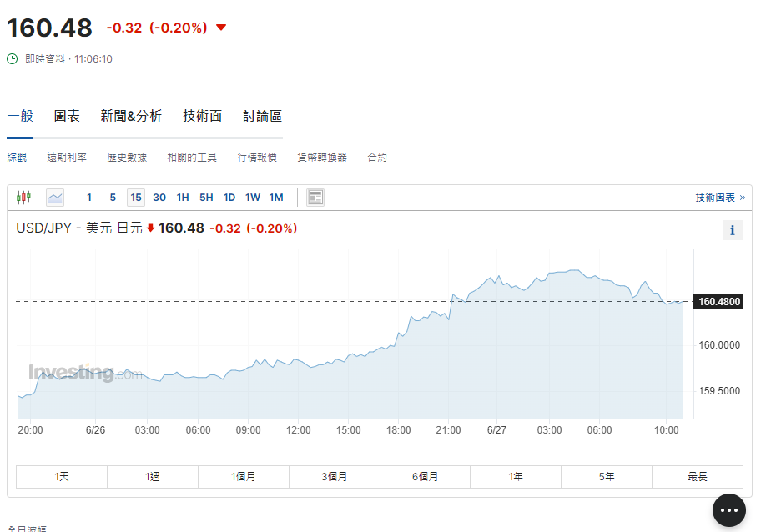Switch to candlestick chart icon

[x=23, y=198]
